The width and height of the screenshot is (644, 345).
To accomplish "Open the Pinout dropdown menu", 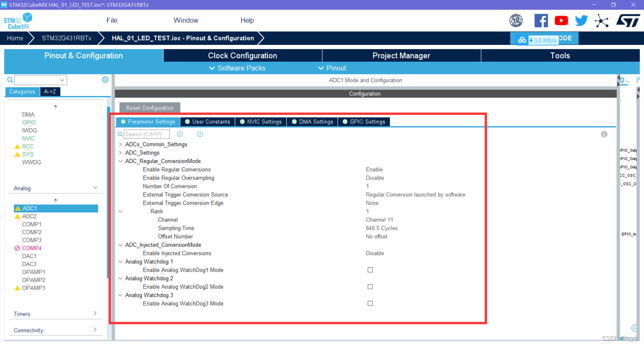I will [332, 68].
